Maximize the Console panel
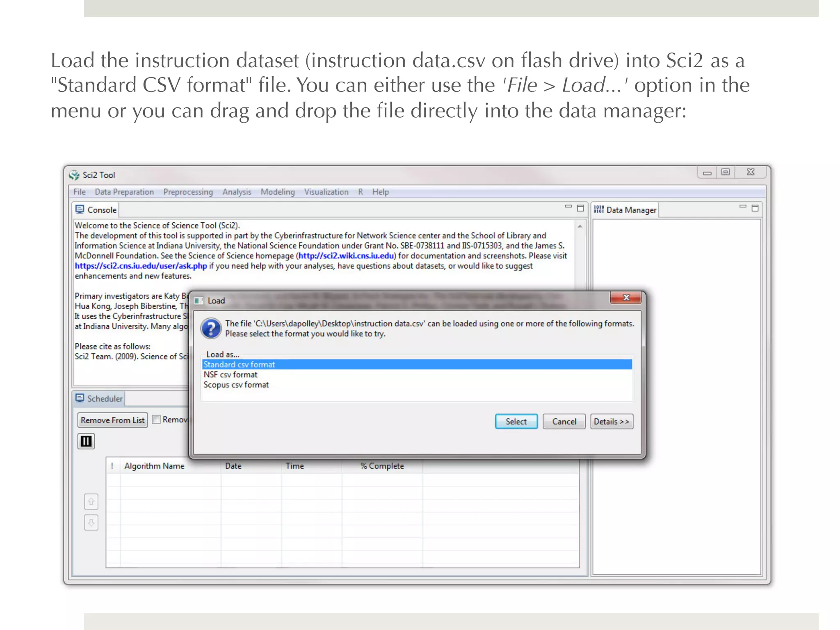This screenshot has width=840, height=630. (x=580, y=208)
